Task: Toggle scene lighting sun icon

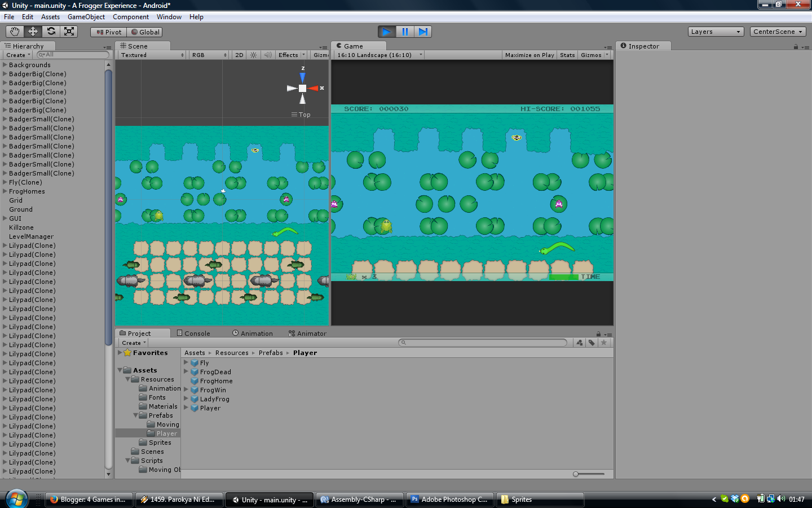Action: [x=254, y=55]
